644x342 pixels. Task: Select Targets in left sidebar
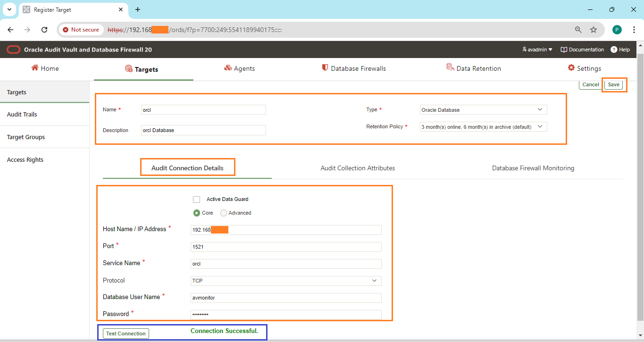click(44, 92)
